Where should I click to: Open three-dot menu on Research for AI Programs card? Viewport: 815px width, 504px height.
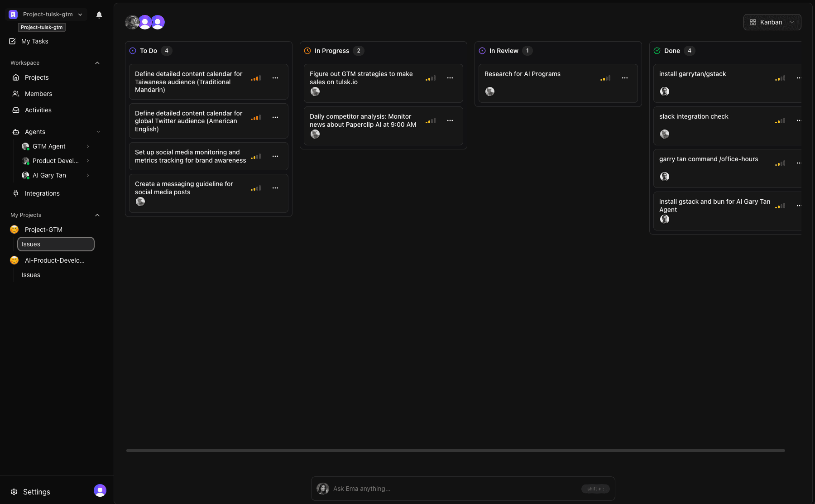point(625,78)
